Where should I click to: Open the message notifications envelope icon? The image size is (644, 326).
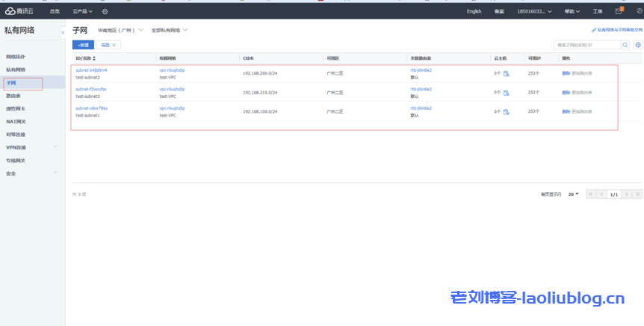coord(618,11)
